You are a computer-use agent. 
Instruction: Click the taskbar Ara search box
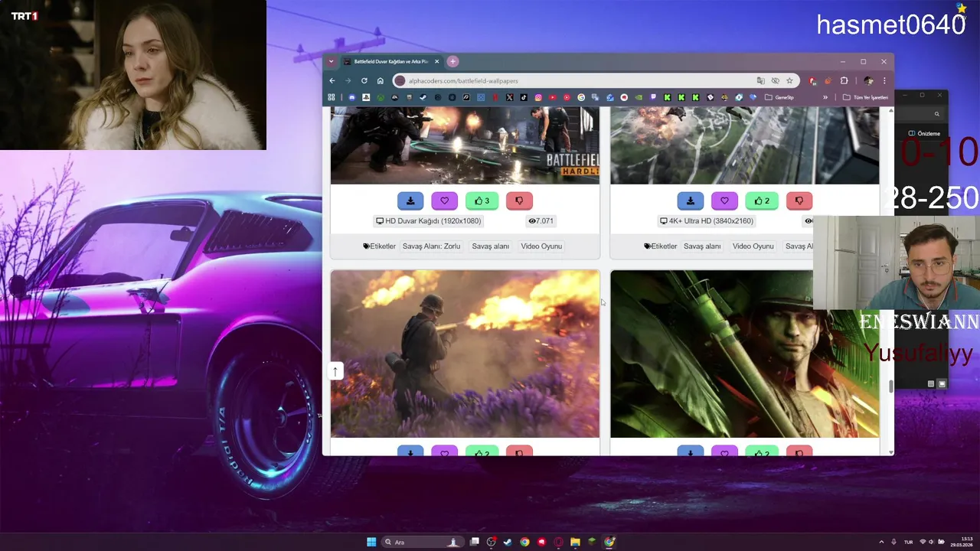[x=422, y=542]
